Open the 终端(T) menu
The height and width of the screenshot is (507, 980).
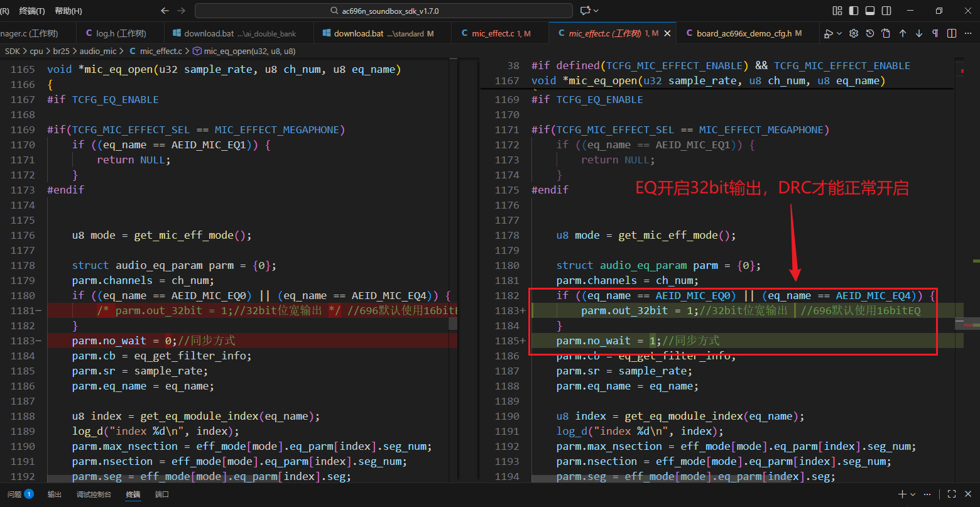coord(32,11)
